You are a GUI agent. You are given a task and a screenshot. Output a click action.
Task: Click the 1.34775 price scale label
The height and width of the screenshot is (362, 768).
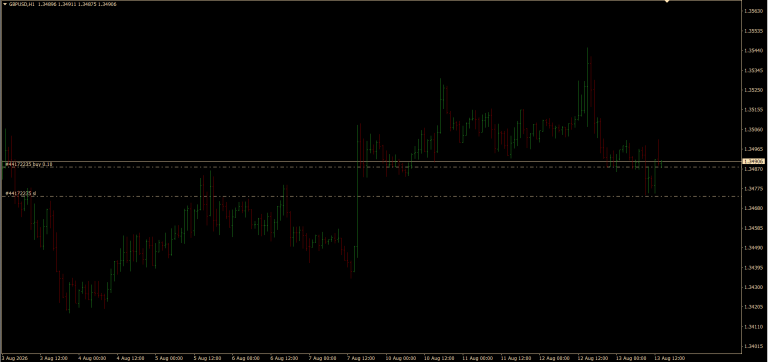click(753, 189)
